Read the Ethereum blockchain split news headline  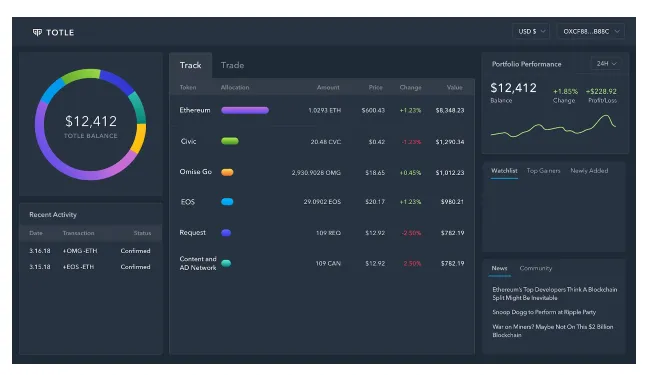pos(555,294)
